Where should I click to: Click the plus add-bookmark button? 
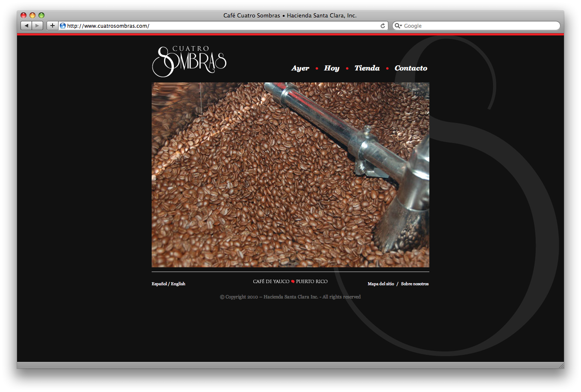tap(53, 26)
